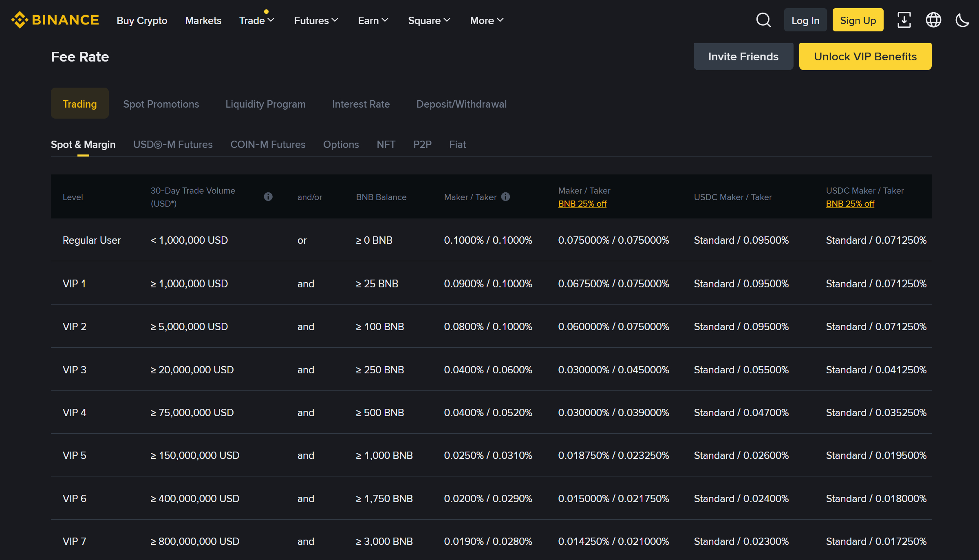Click the Unlock VIP Benefits button
979x560 pixels.
tap(865, 56)
